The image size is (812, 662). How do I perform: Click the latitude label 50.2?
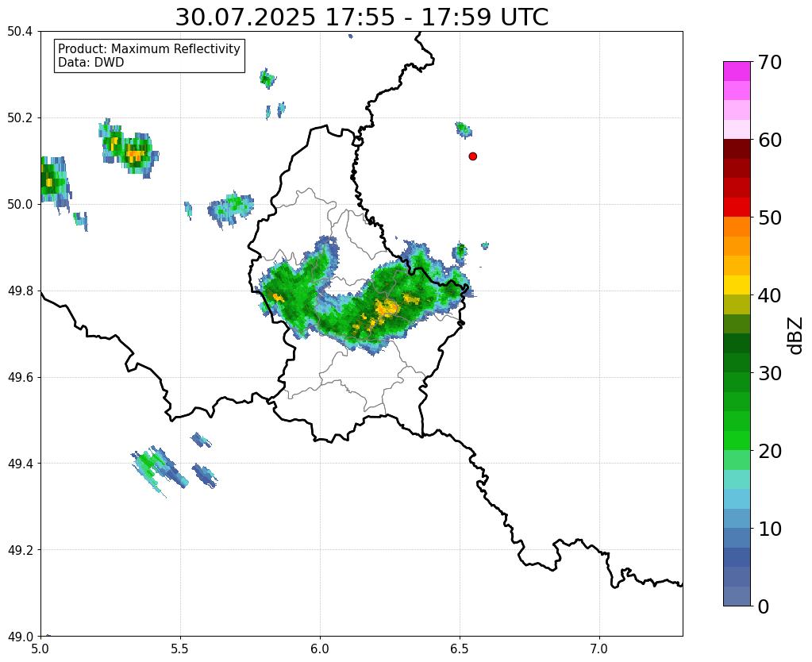(x=20, y=118)
